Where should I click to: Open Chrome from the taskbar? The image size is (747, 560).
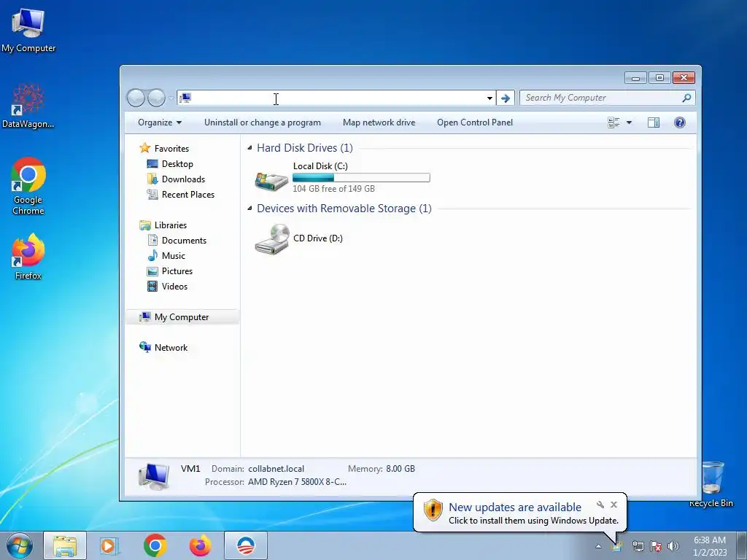point(155,545)
